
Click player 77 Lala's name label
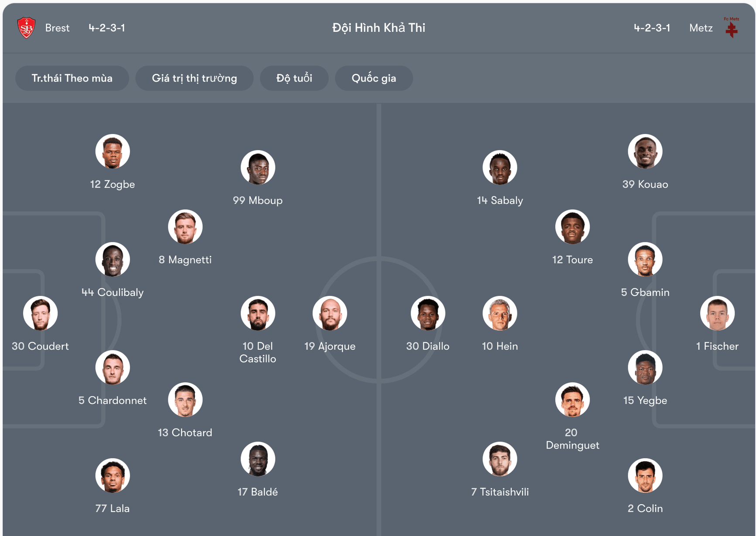point(113,508)
